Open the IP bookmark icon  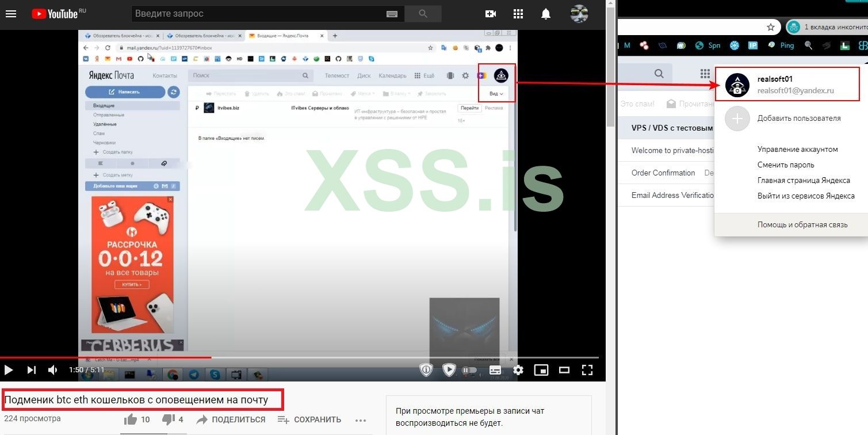[x=752, y=45]
